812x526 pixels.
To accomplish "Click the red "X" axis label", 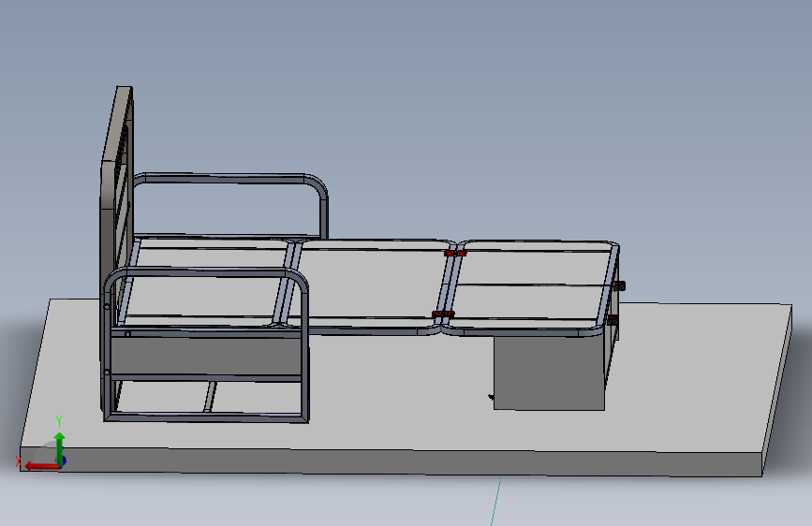I will (19, 461).
